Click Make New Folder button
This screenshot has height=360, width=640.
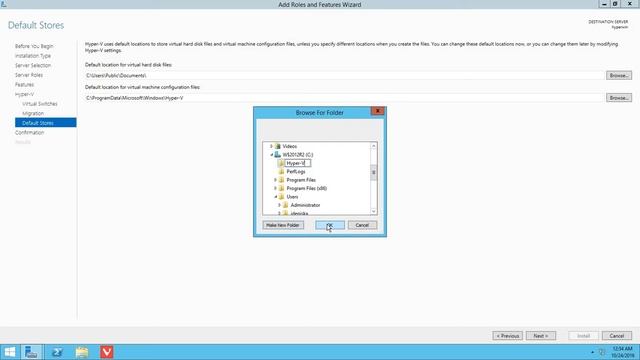click(283, 225)
